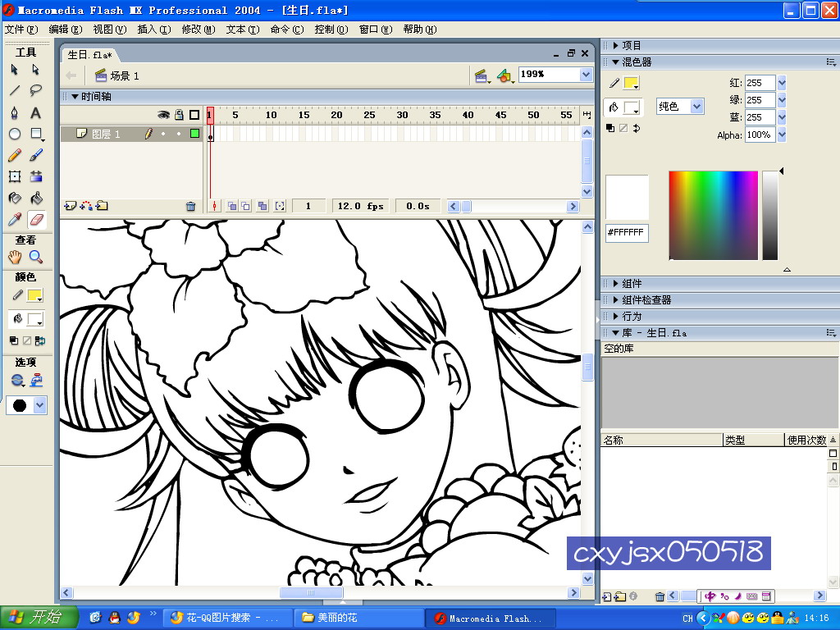Open the 控制 menu
Image resolution: width=840 pixels, height=630 pixels.
coord(331,30)
